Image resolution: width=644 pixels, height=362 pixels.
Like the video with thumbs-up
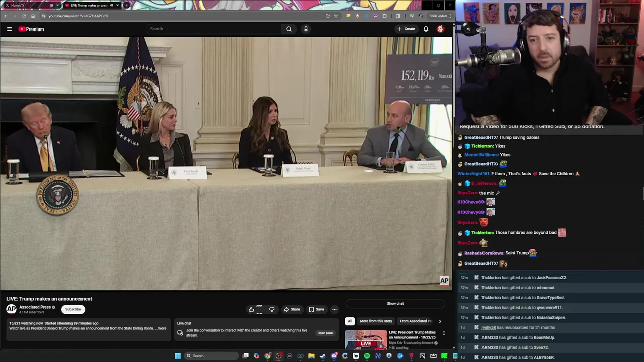(x=251, y=309)
